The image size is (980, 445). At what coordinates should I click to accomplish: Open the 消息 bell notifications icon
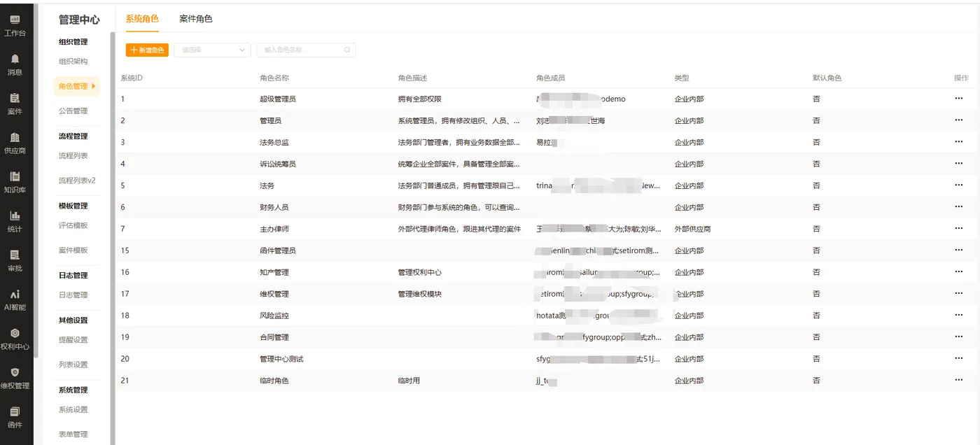(x=15, y=59)
